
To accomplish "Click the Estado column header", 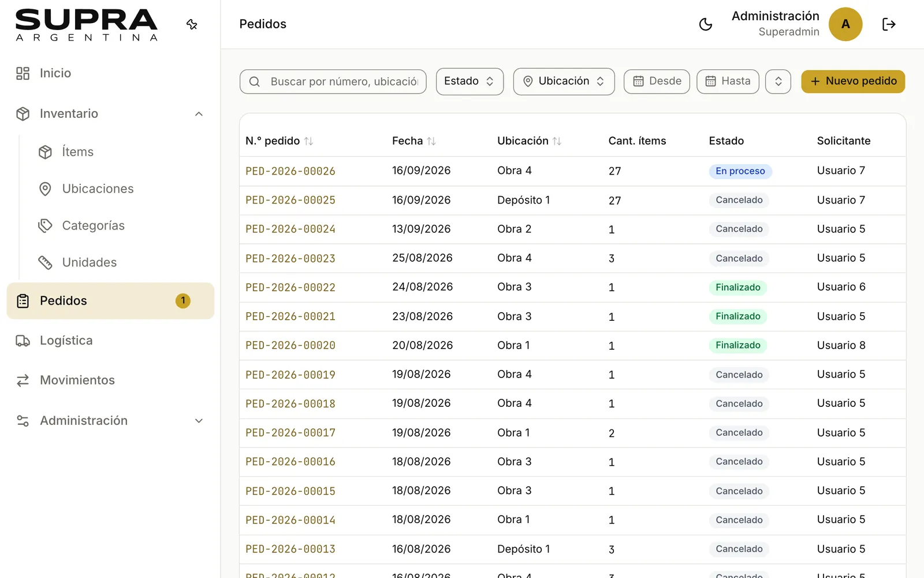I will click(726, 141).
